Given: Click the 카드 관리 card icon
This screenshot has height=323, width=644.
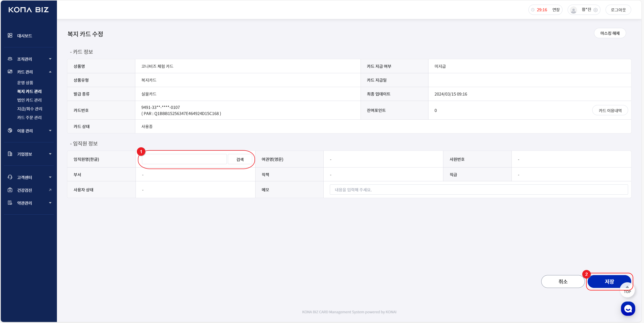Looking at the screenshot, I should pyautogui.click(x=10, y=72).
